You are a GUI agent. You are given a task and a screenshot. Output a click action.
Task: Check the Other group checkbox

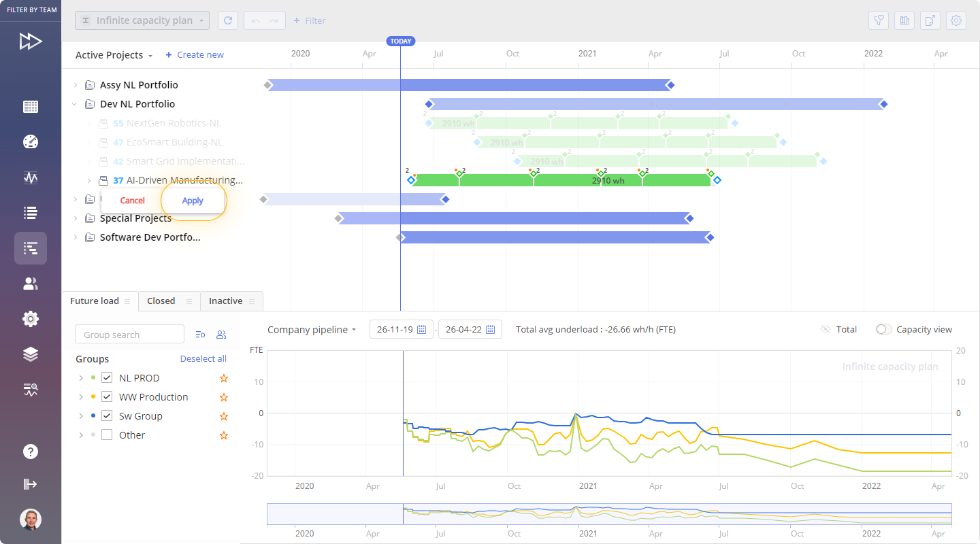tap(107, 435)
